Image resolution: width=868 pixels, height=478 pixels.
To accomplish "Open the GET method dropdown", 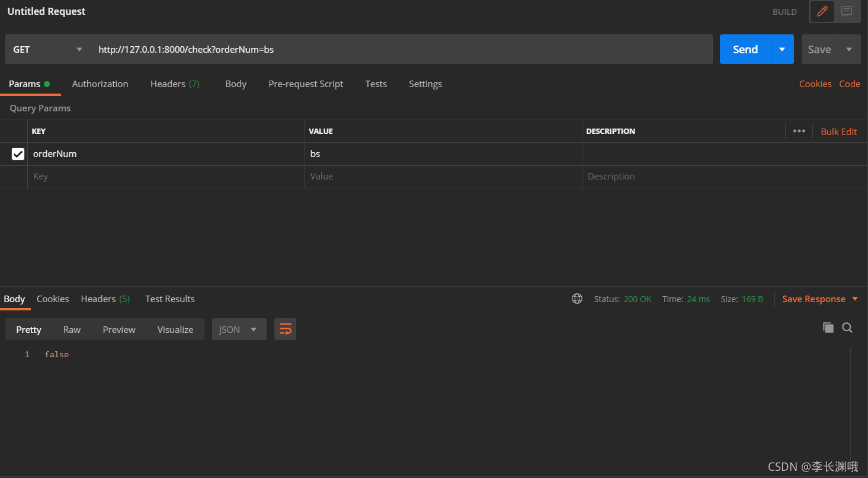I will 48,50.
